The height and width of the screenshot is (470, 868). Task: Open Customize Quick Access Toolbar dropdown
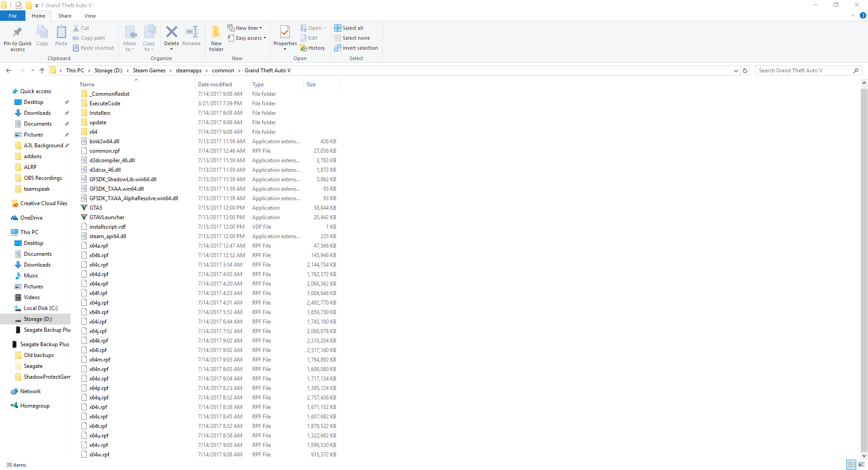(37, 5)
